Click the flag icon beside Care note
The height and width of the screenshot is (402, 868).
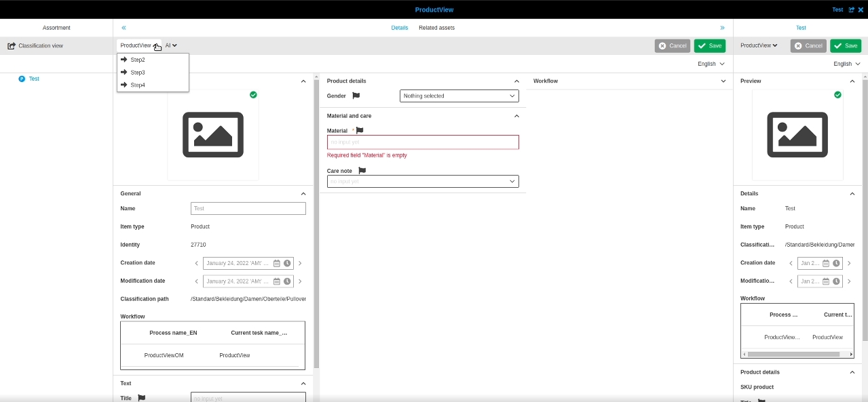pos(362,171)
